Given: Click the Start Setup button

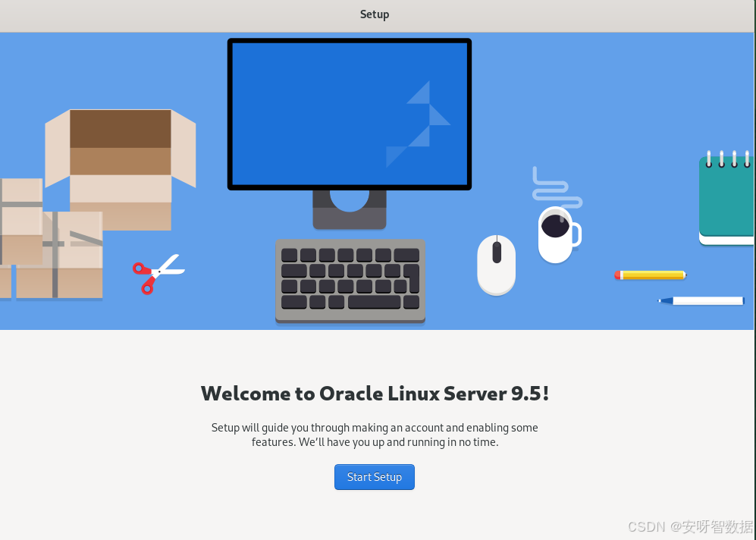Looking at the screenshot, I should click(374, 477).
